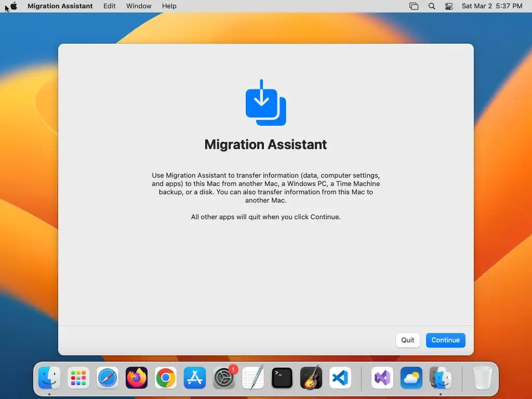Open the Migration Assistant app menu

pos(60,6)
